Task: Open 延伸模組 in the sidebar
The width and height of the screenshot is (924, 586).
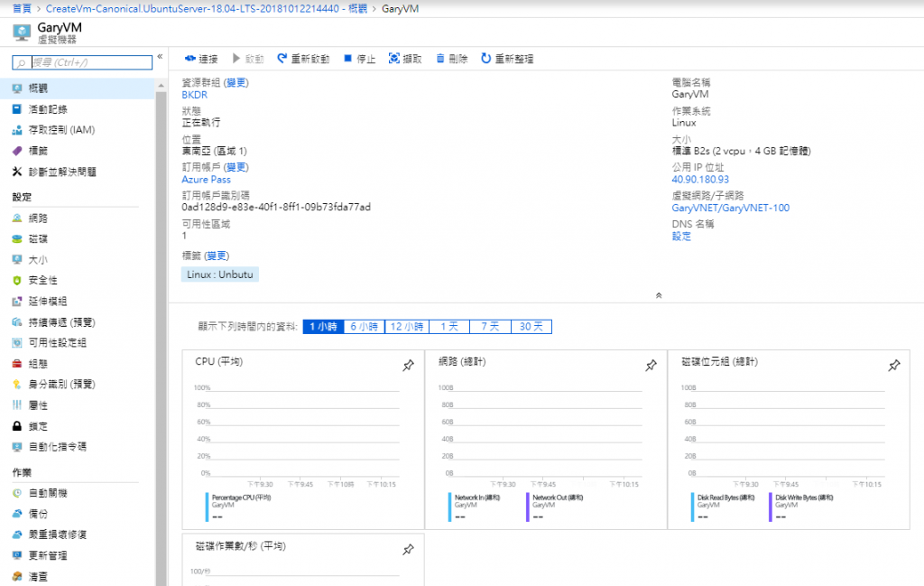Action: click(x=77, y=302)
